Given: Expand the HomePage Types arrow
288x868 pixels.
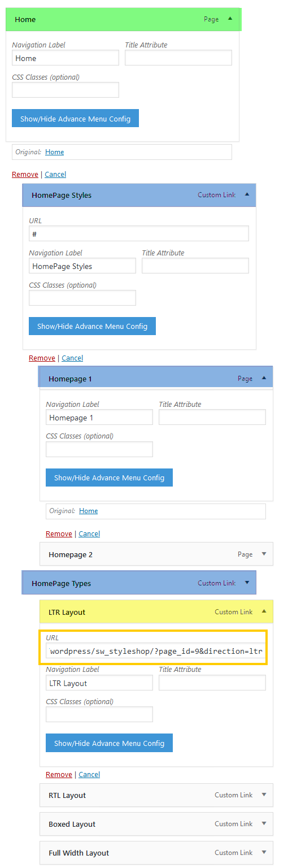Looking at the screenshot, I should tap(247, 583).
